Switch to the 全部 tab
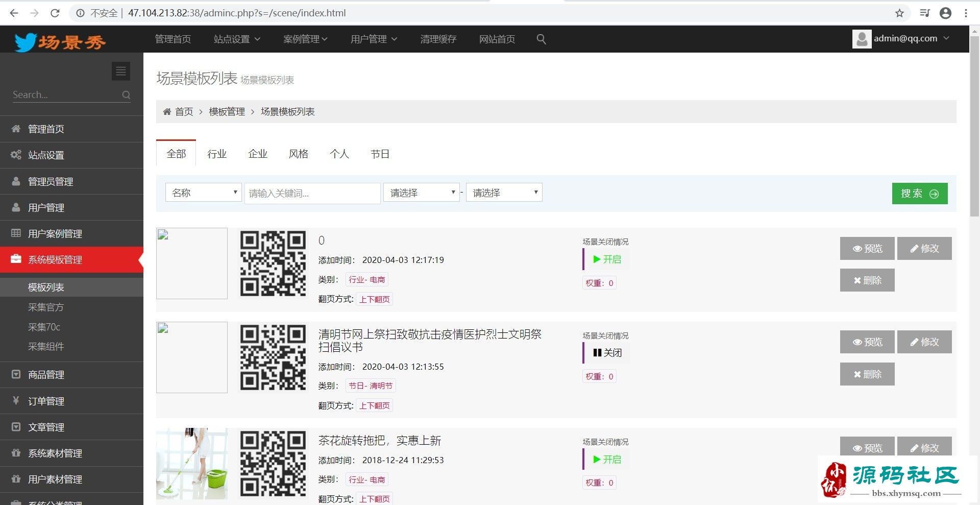The width and height of the screenshot is (980, 505). click(x=176, y=154)
